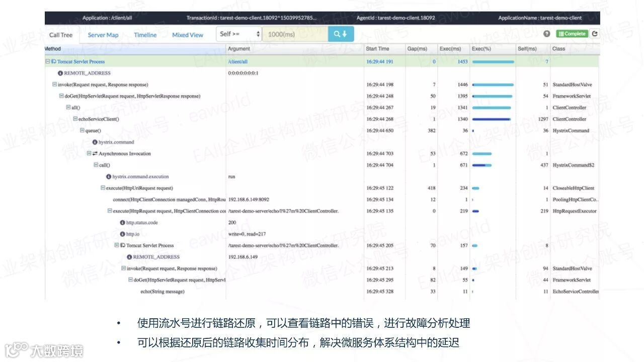Click the info icon beside hystrix.command

click(95, 142)
